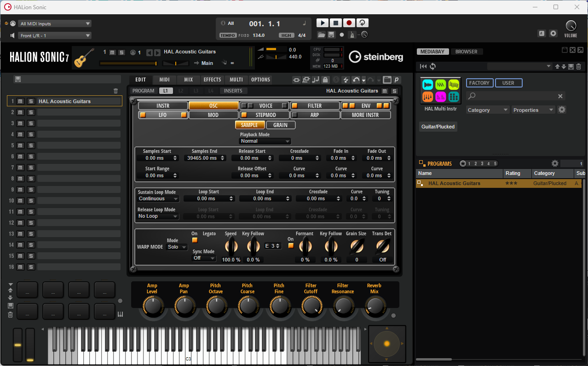Toggle the player view 'p' button
588x366 pixels.
click(396, 80)
